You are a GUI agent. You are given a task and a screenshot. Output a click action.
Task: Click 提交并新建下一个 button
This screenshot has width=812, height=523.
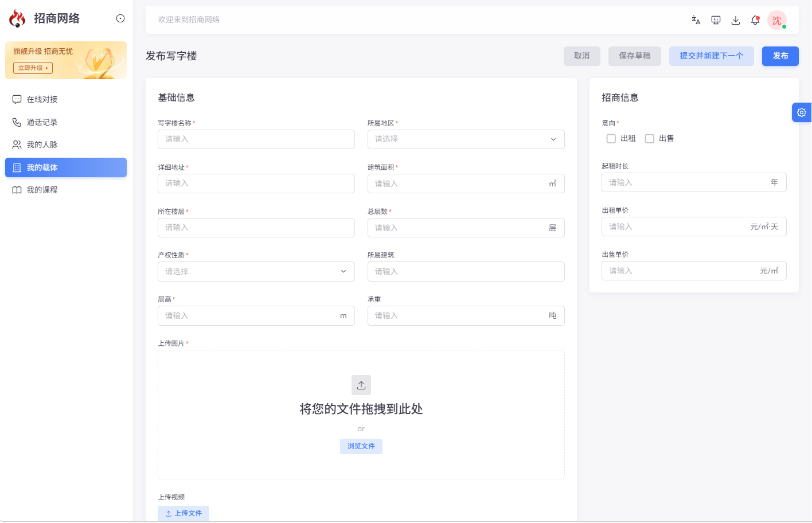(x=712, y=56)
